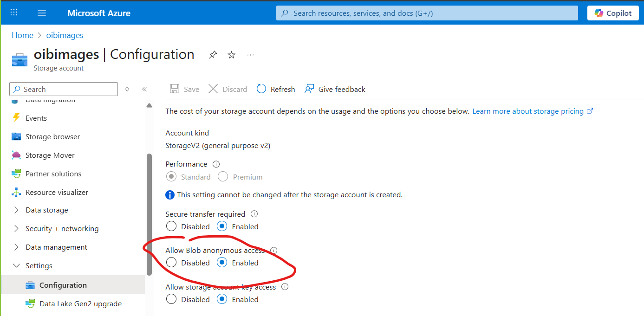Viewport: 644px width, 316px height.
Task: Select Data Lake Gen2 upgrade menu item
Action: 80,303
